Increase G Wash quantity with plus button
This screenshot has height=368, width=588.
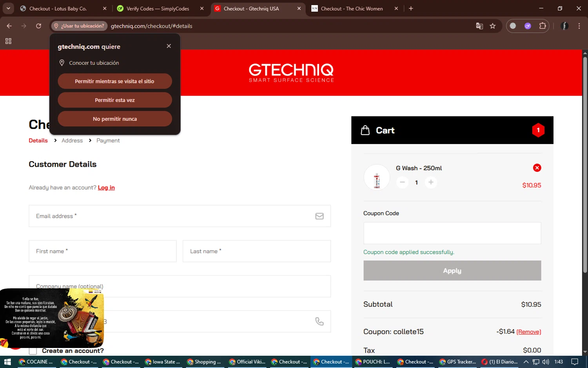431,182
